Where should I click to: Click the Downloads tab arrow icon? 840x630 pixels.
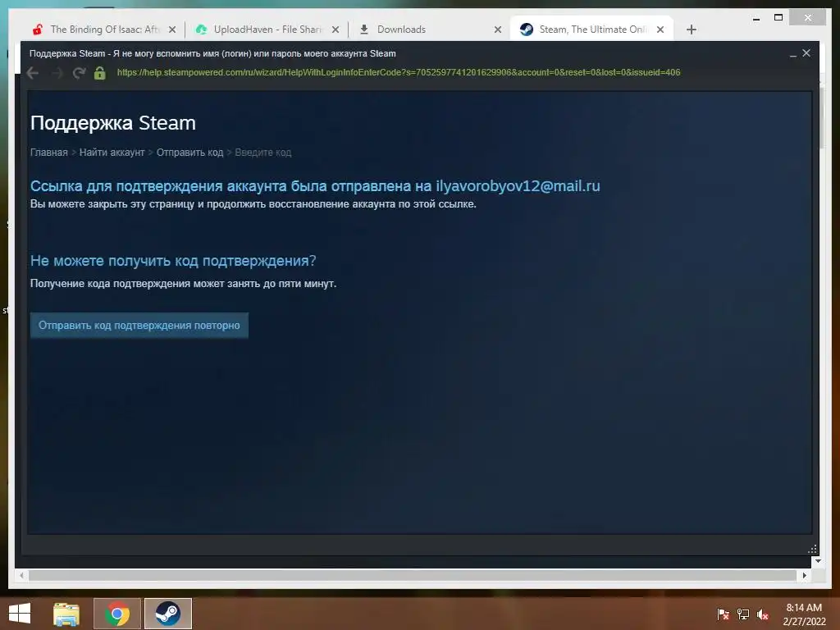tap(363, 30)
